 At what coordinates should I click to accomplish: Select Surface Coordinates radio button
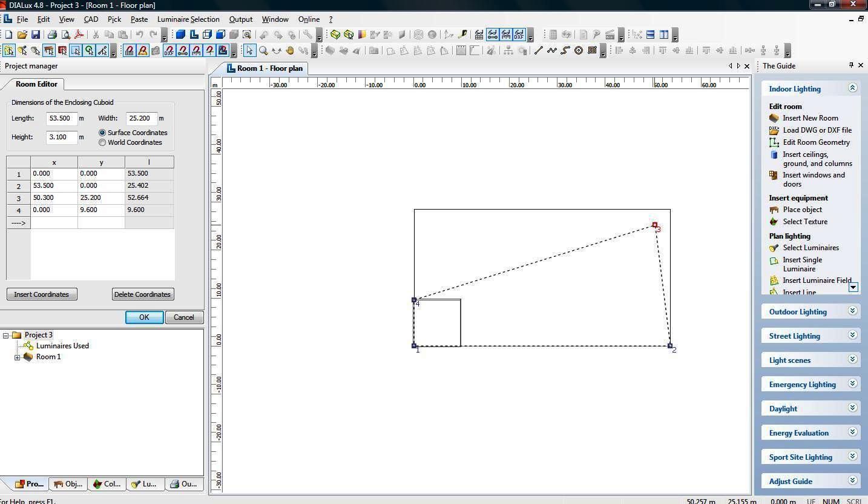pos(102,133)
